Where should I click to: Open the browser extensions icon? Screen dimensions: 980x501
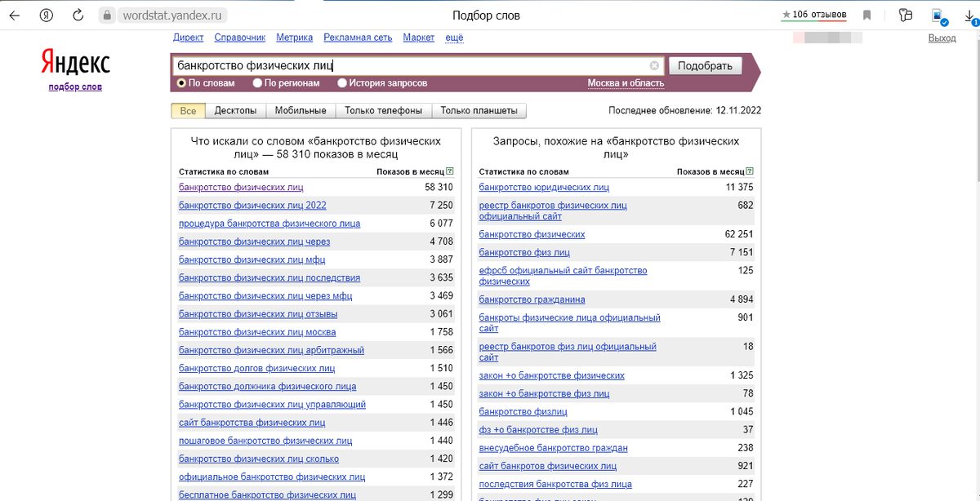905,16
